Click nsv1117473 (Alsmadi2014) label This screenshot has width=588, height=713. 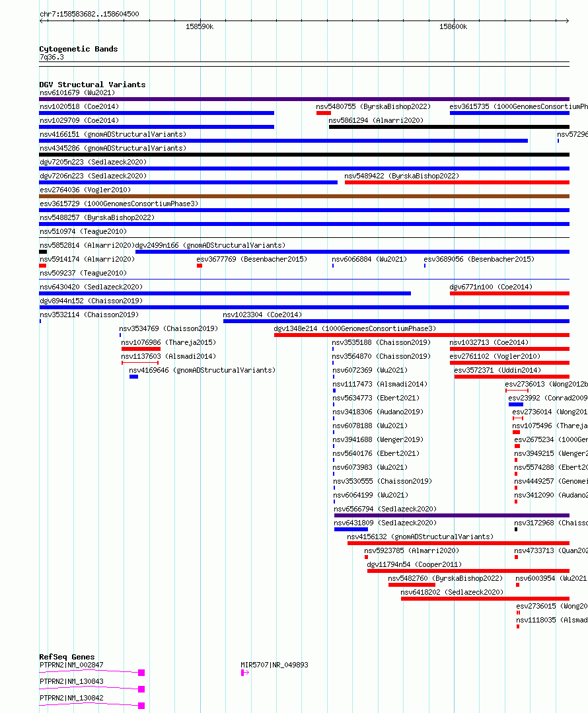[380, 384]
